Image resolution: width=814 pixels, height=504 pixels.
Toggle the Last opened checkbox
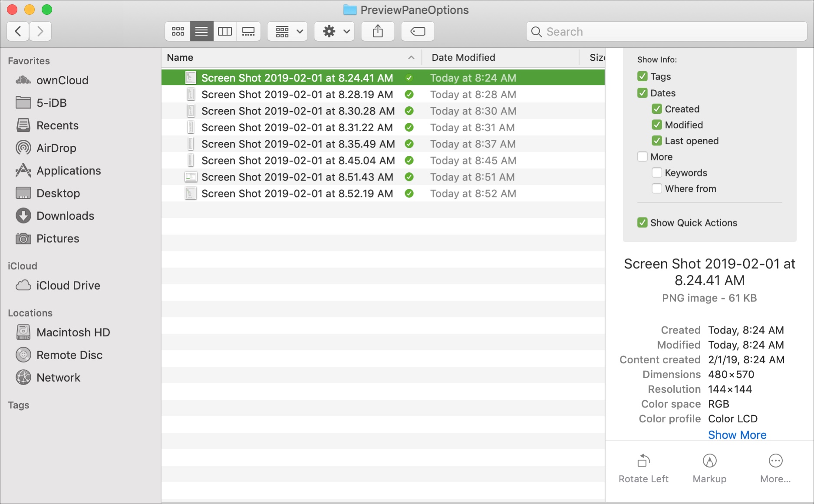pyautogui.click(x=657, y=141)
